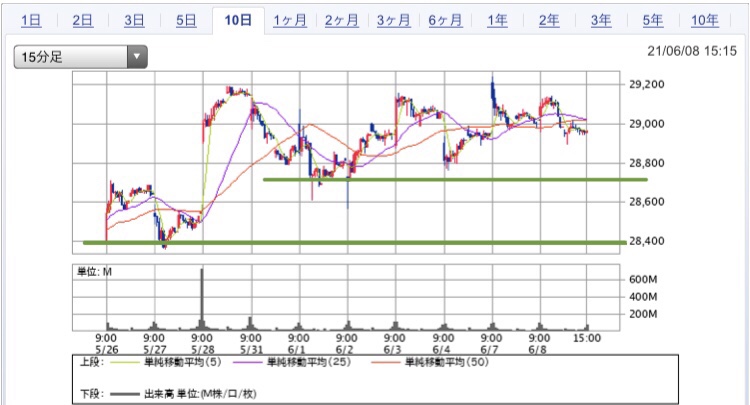Screen dimensions: 750x405
Task: Switch to the 6ヶ月 period tab
Action: (x=445, y=20)
